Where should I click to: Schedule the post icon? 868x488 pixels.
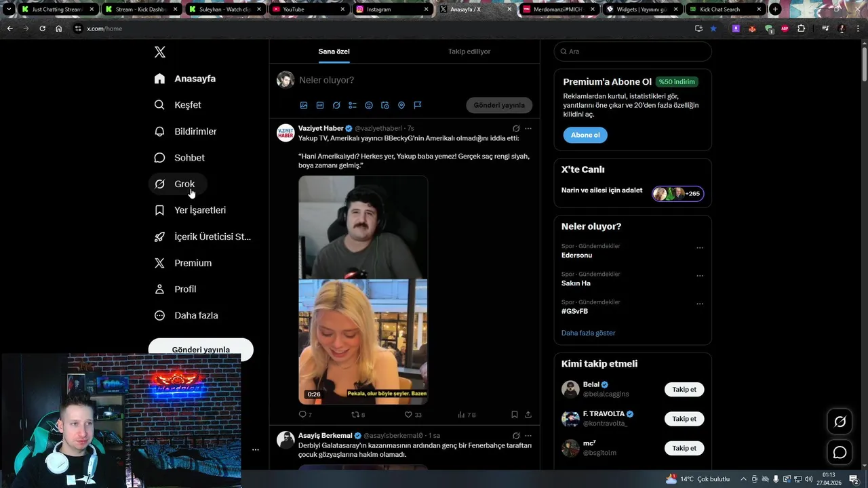[385, 105]
